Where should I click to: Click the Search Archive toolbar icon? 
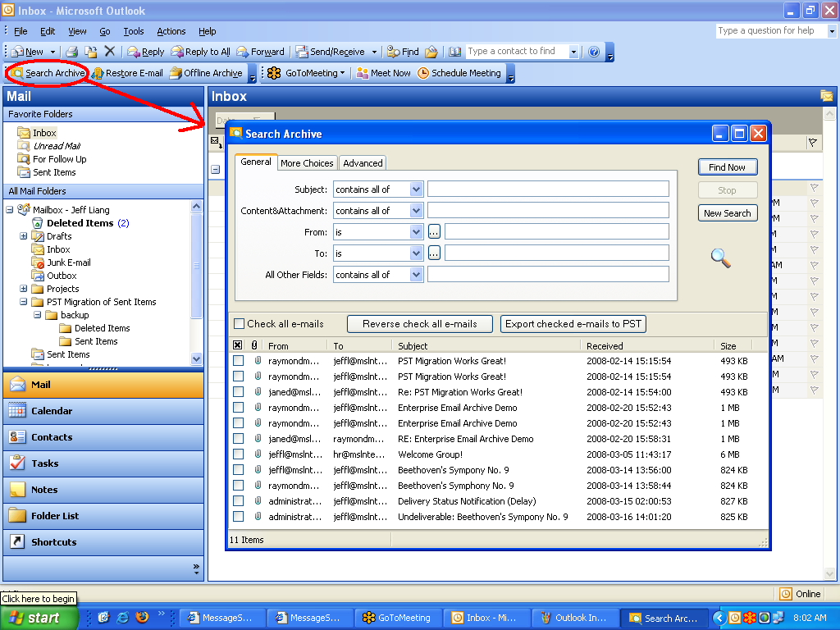(x=17, y=73)
